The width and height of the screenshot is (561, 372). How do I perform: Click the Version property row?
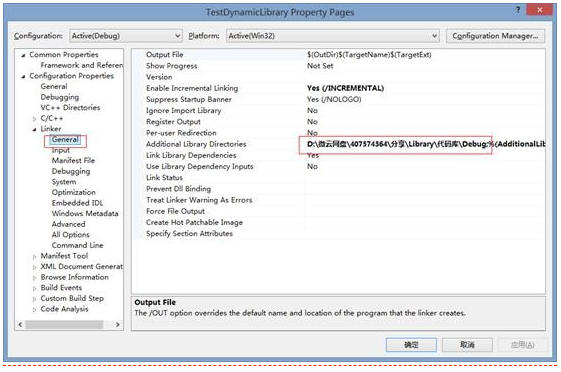(338, 77)
